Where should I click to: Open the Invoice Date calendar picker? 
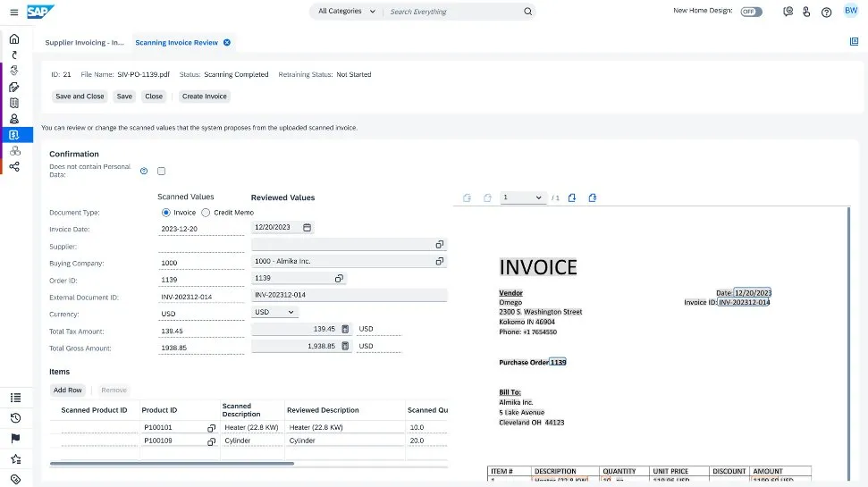coord(308,228)
